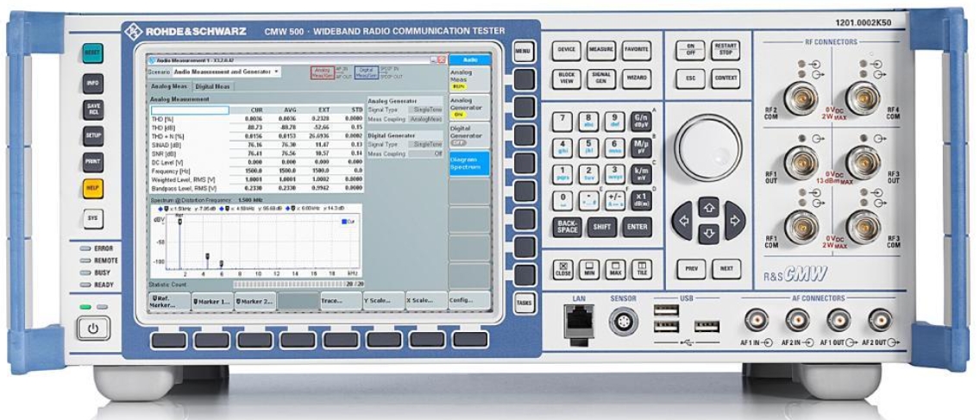Click the +/- sign key
This screenshot has width=980, height=420.
coord(615,199)
